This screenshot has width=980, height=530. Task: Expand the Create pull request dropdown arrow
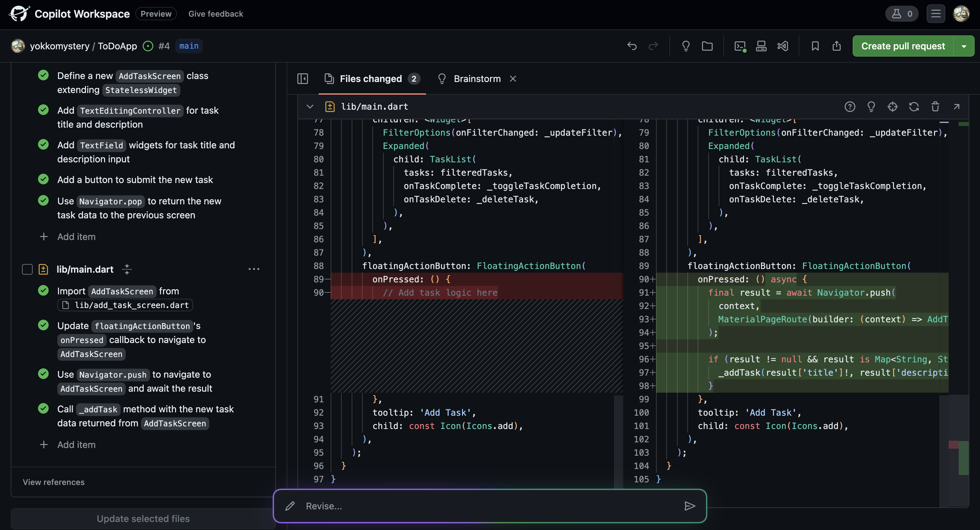click(x=964, y=46)
